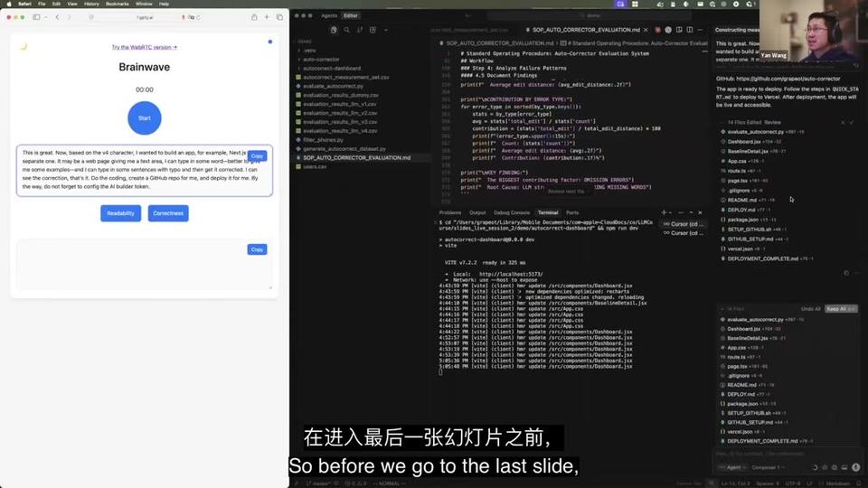The height and width of the screenshot is (488, 868).
Task: Focus the empty lower output text area
Action: (145, 265)
